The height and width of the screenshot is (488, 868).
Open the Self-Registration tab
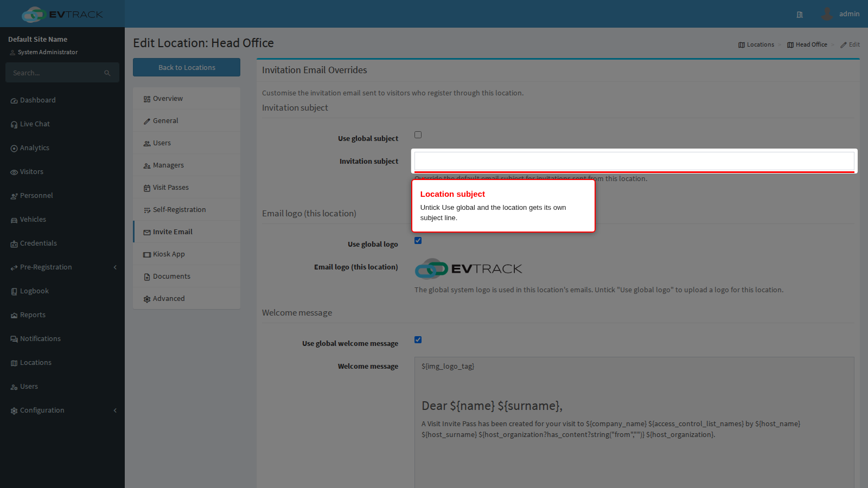(x=187, y=210)
